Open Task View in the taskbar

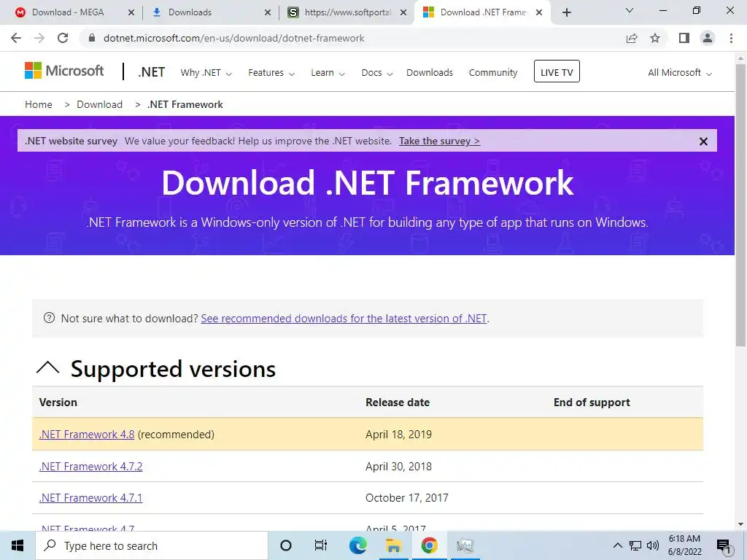pyautogui.click(x=321, y=545)
